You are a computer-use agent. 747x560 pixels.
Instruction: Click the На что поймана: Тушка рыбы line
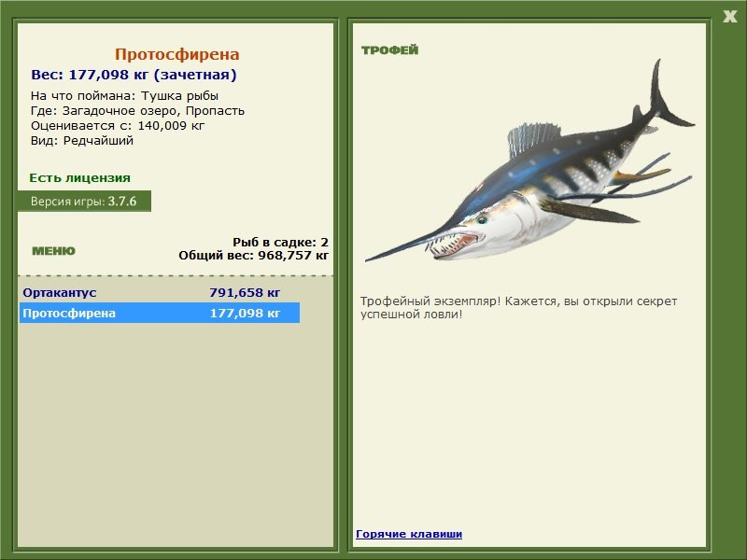124,96
